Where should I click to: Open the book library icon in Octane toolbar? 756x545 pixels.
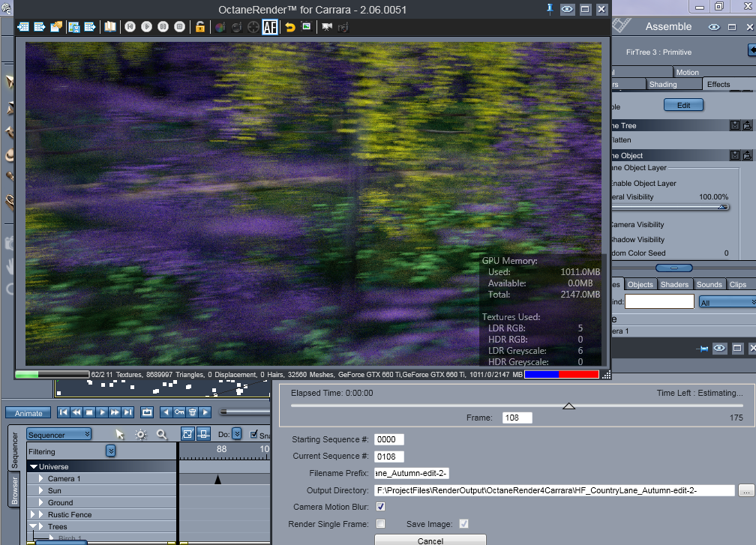tap(110, 27)
